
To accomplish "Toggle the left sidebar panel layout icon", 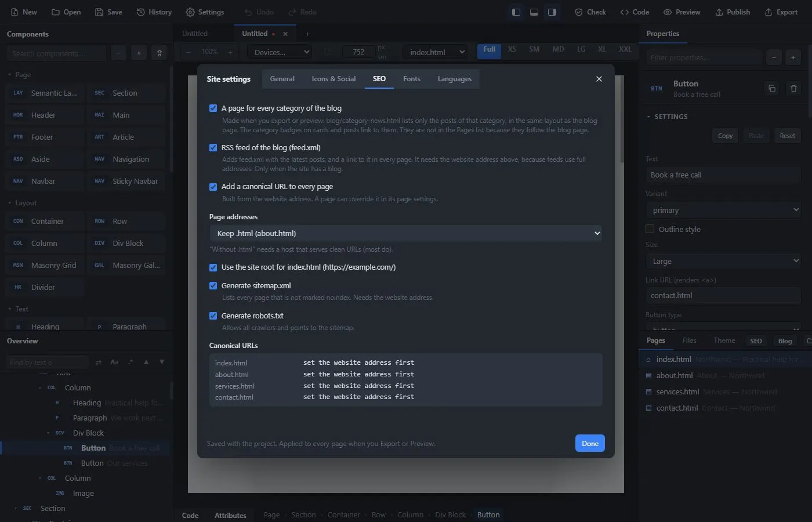I will point(516,12).
